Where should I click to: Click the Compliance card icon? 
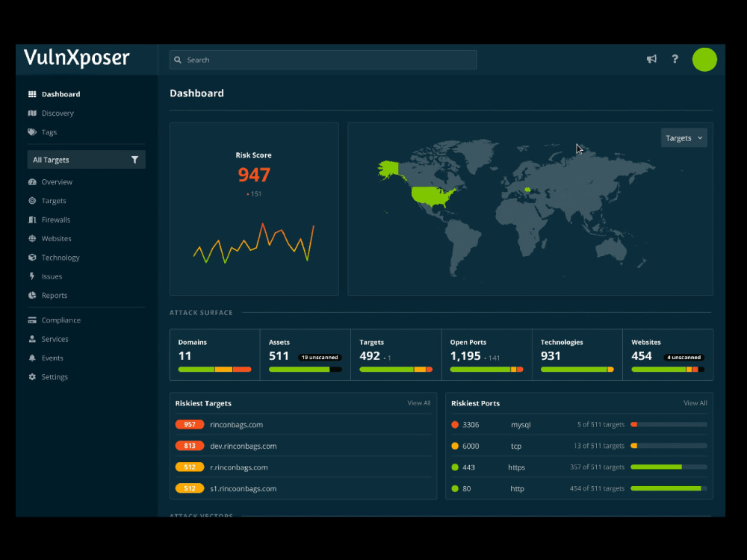pos(32,320)
